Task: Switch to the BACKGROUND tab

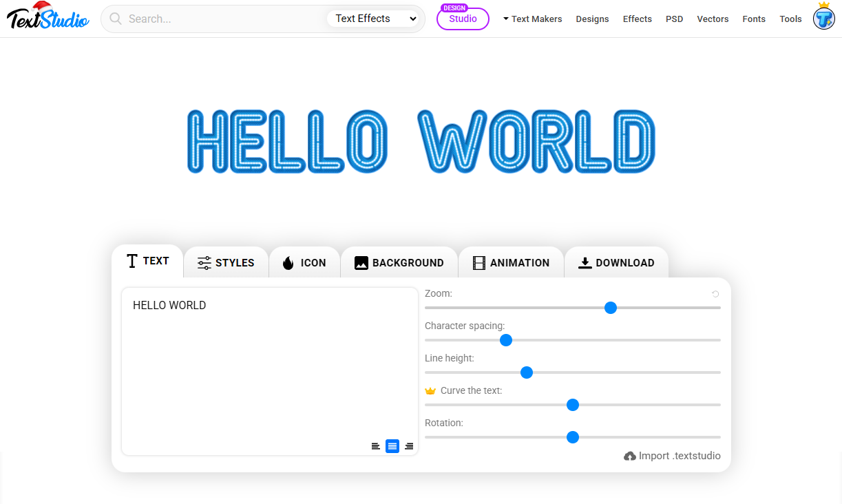Action: [x=399, y=262]
